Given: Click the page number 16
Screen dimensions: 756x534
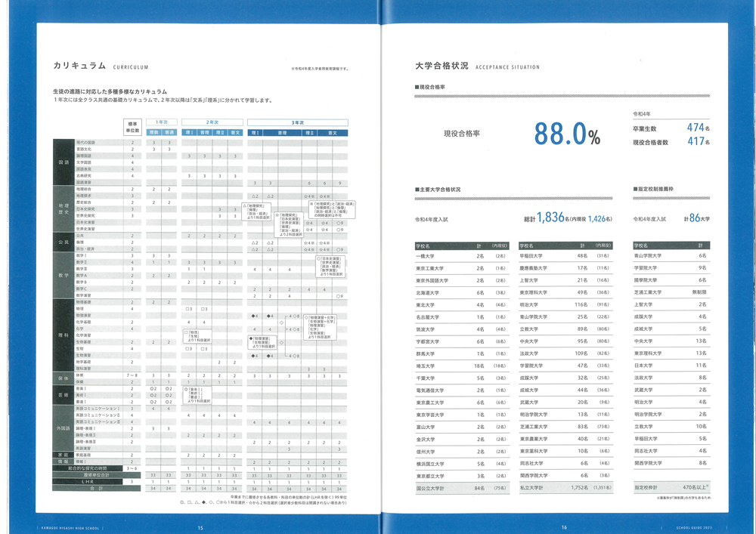Looking at the screenshot, I should tap(564, 527).
